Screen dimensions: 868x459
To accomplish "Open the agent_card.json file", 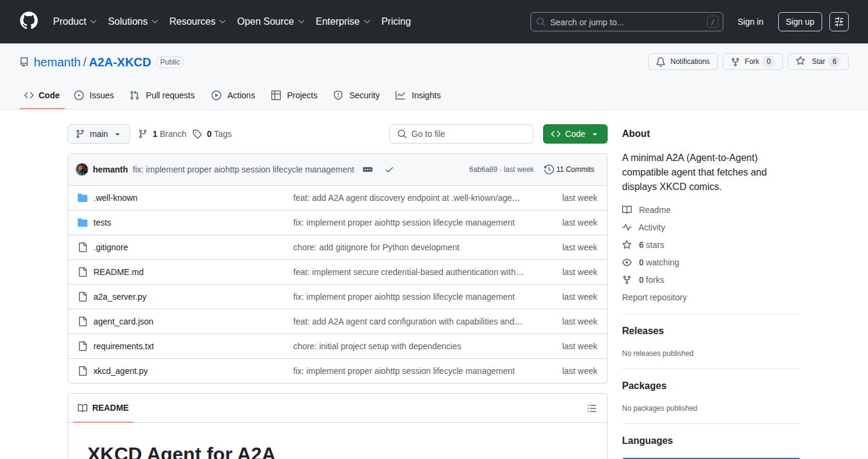I will coord(124,321).
